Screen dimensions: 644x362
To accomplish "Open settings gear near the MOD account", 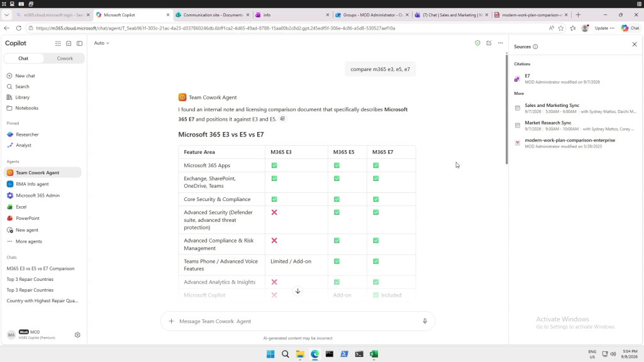I will coord(77,335).
